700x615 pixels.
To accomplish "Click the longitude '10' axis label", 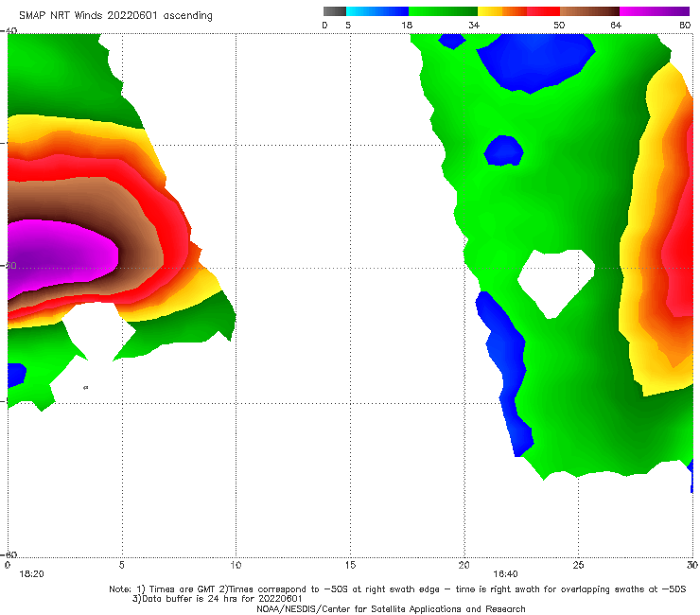I will [236, 565].
